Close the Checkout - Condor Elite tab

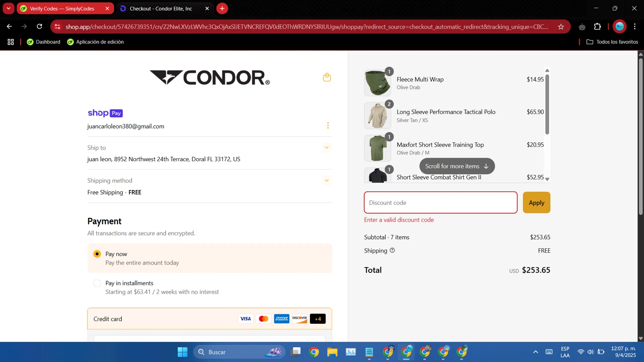coord(207,9)
